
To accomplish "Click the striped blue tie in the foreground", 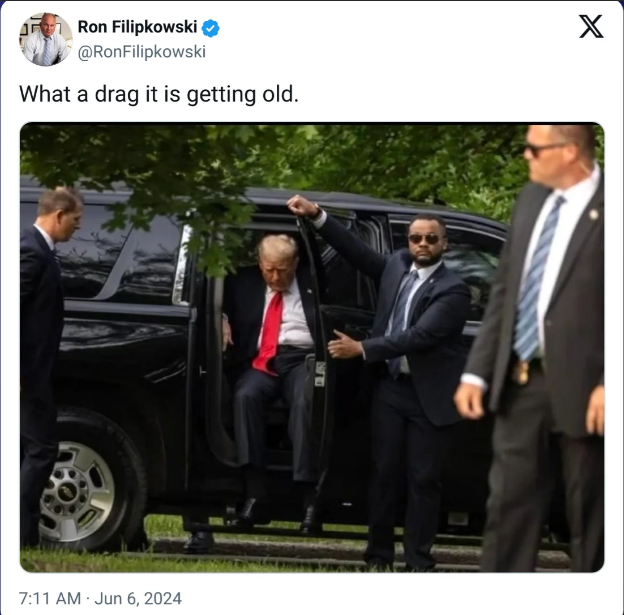I will coord(536,281).
